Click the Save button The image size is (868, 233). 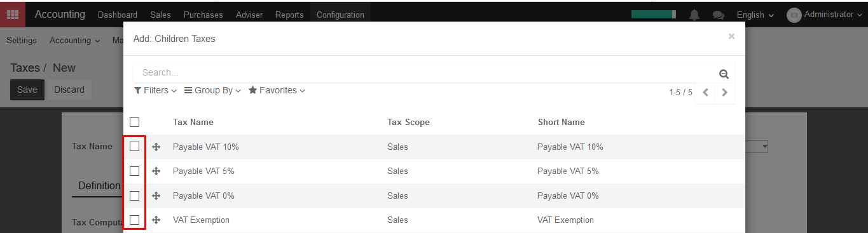tap(27, 90)
